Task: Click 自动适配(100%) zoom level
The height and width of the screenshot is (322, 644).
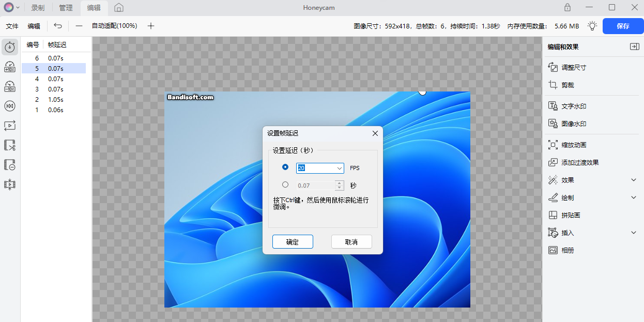Action: point(114,26)
